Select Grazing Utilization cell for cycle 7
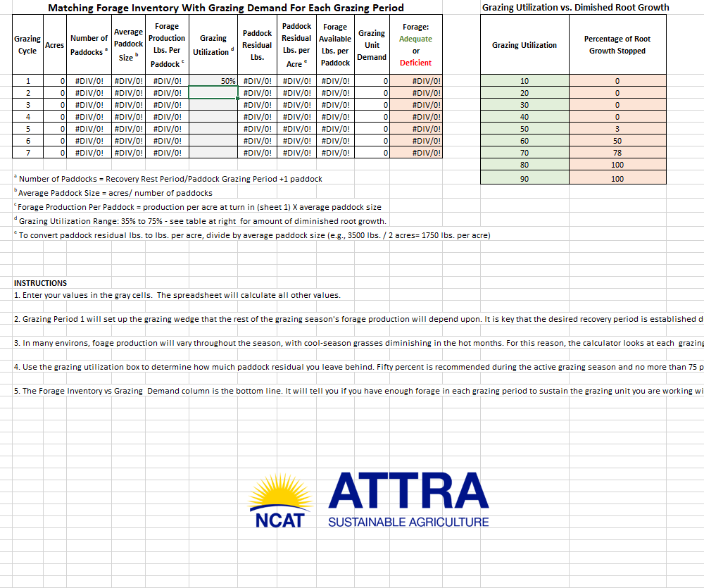 coord(213,153)
